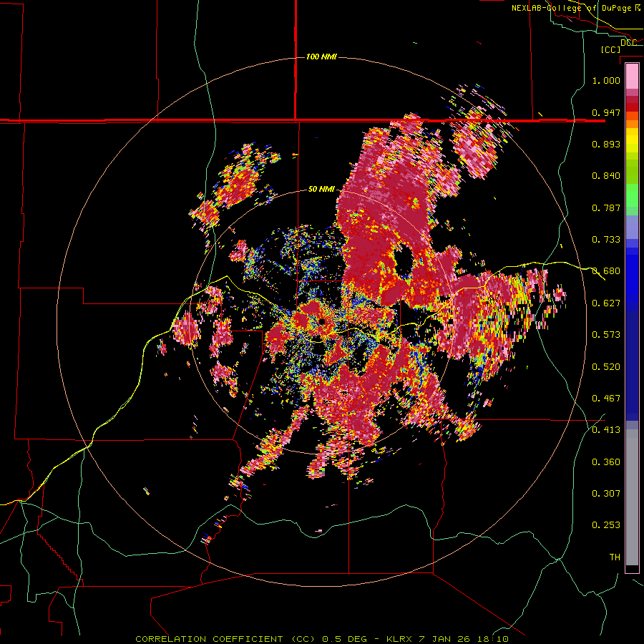Select the 0.520 legend value
644x644 pixels.
(x=606, y=366)
